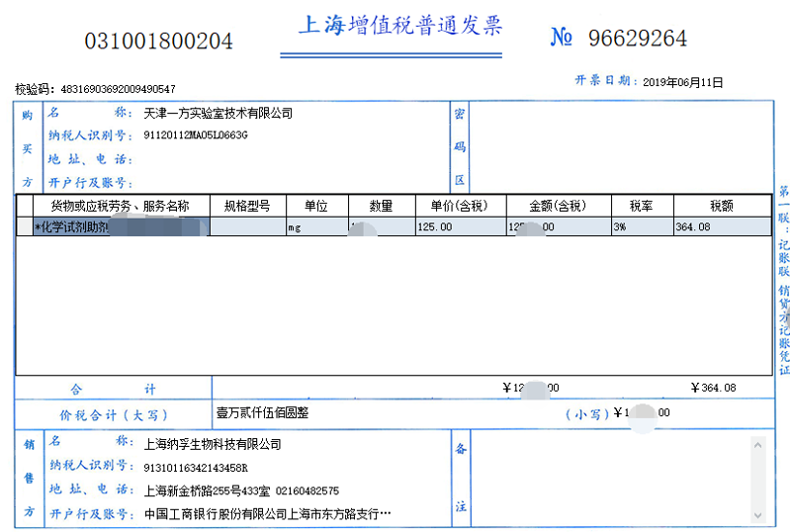Click the remarks scrollbar down arrow

757,516
